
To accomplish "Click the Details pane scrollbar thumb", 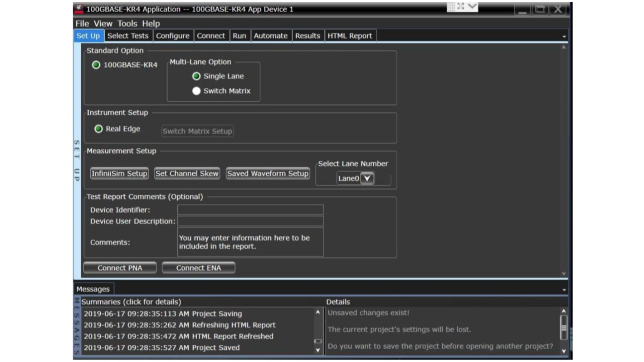I will (564, 328).
